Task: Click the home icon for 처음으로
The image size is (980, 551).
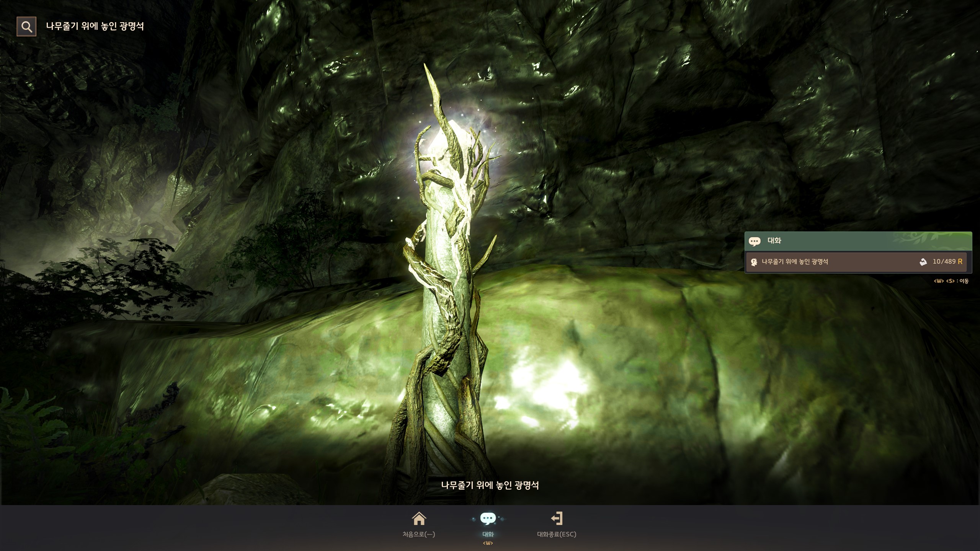Action: 419,519
